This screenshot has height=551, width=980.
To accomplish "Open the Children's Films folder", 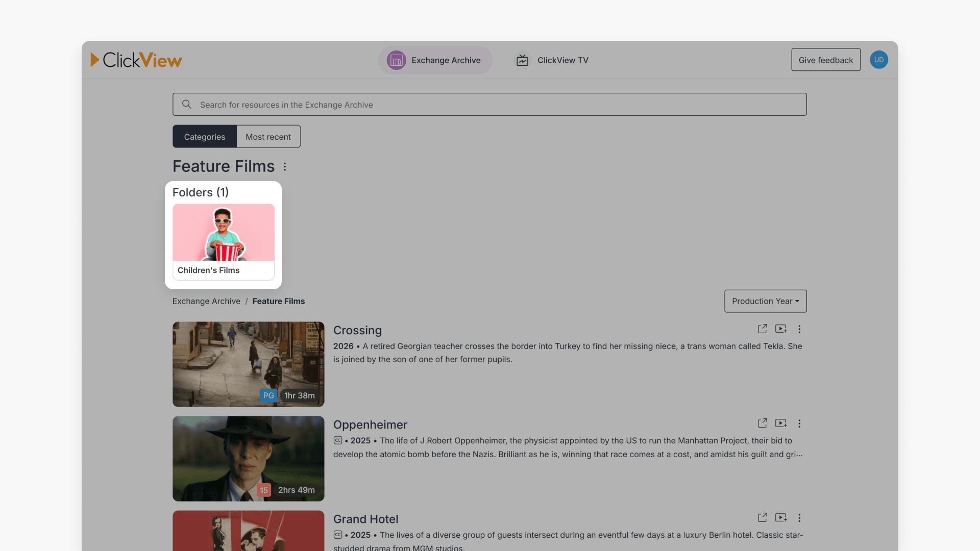I will 224,235.
